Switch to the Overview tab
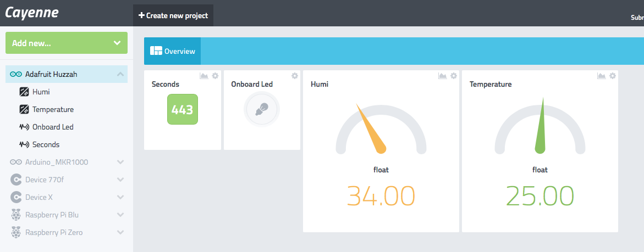This screenshot has width=644, height=252. tap(173, 51)
